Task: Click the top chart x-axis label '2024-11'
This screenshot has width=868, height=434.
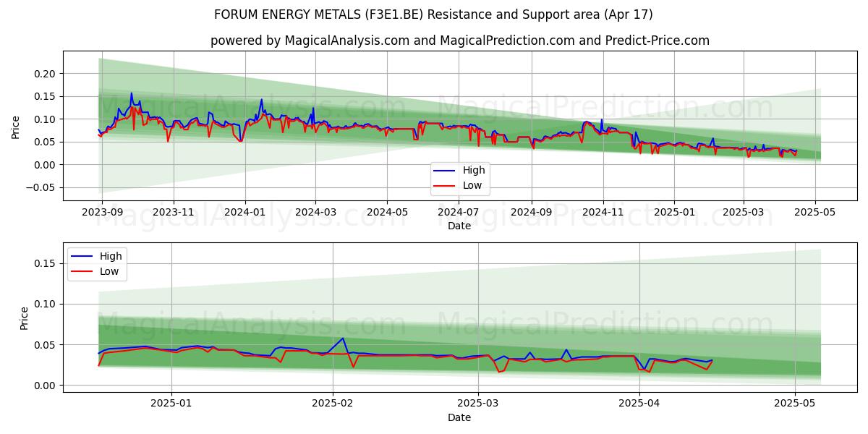Action: [x=603, y=212]
